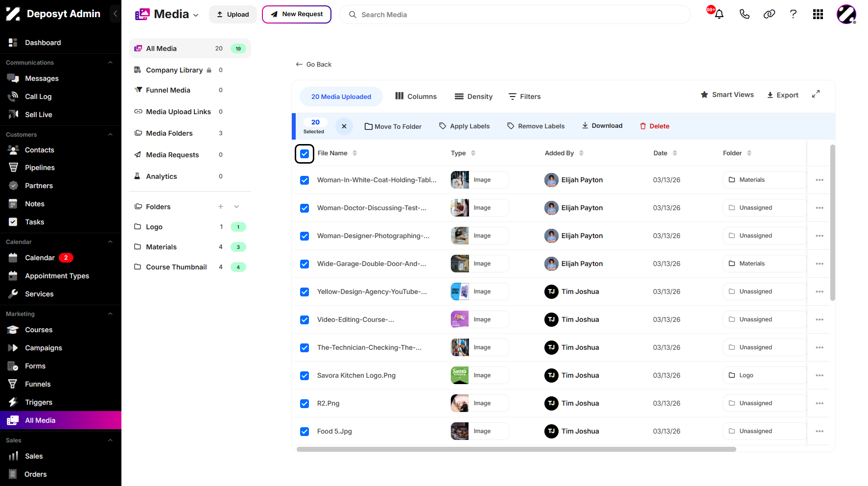Click the vertical table scrollbar
This screenshot has height=486, width=868.
(833, 222)
